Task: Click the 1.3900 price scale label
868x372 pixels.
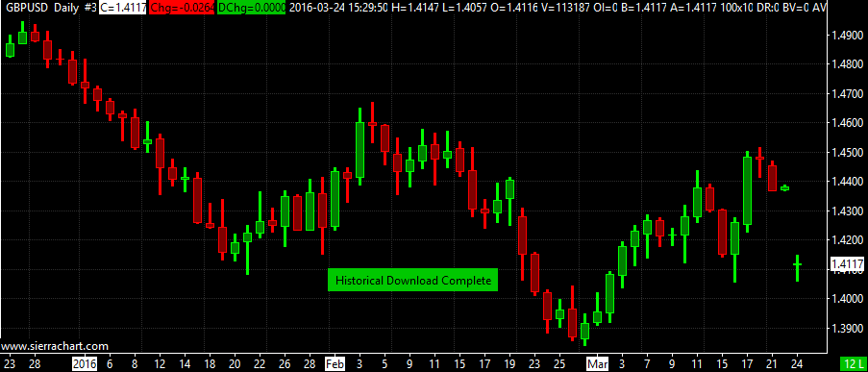Action: pos(848,329)
